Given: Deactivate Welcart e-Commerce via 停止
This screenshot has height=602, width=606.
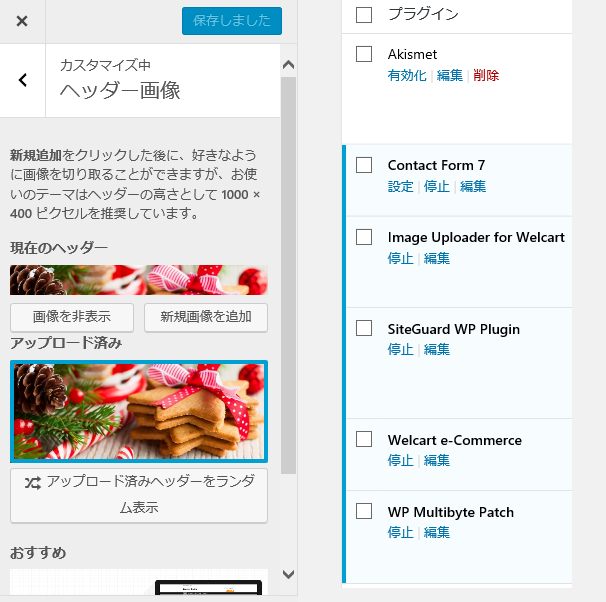Looking at the screenshot, I should point(401,461).
